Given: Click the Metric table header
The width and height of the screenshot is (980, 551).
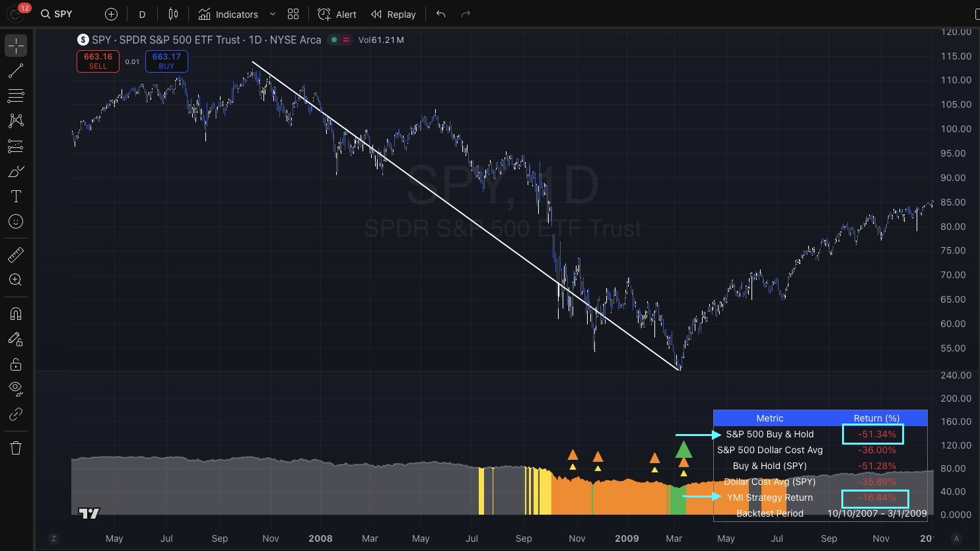Looking at the screenshot, I should [769, 418].
